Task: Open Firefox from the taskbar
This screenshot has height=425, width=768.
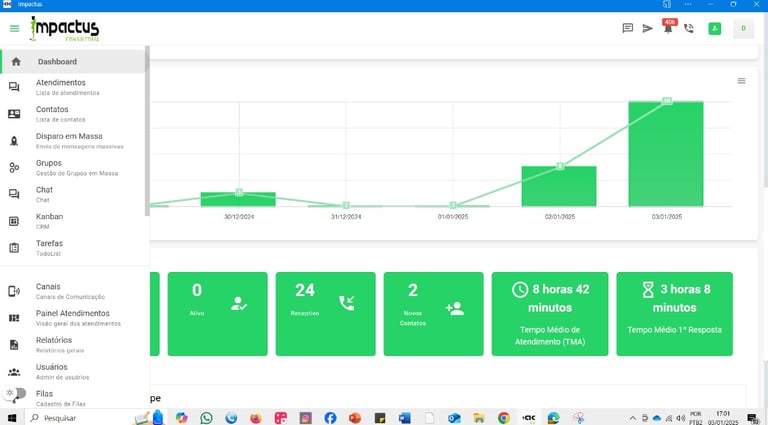Action: pyautogui.click(x=256, y=418)
